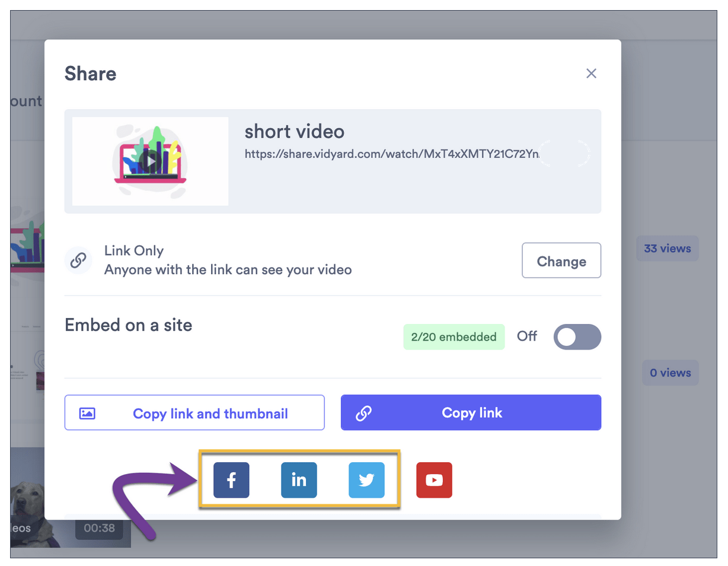Publish the video to YouTube

(434, 480)
